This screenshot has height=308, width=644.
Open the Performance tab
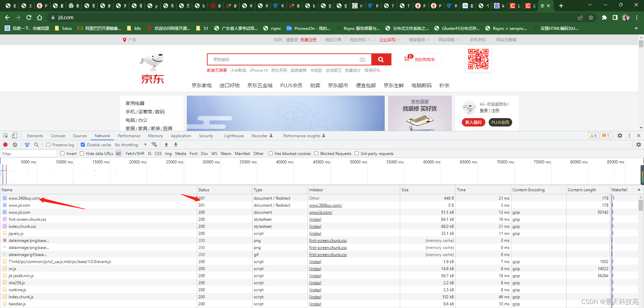[x=129, y=136]
